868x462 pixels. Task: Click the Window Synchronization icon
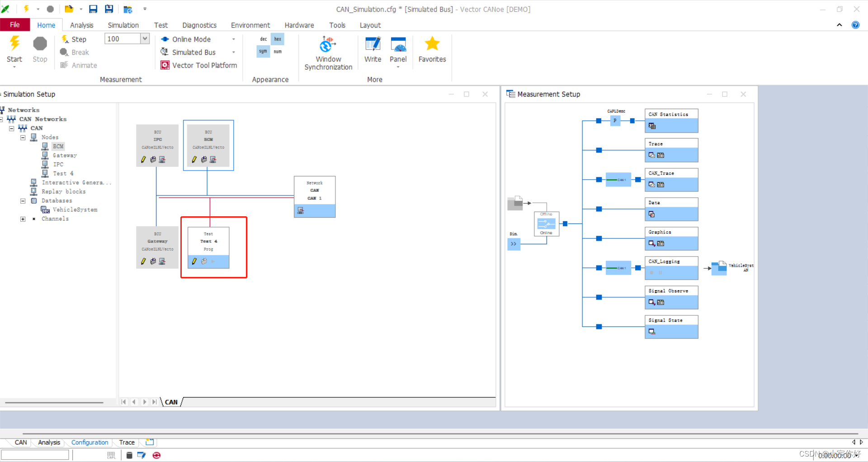click(x=328, y=44)
